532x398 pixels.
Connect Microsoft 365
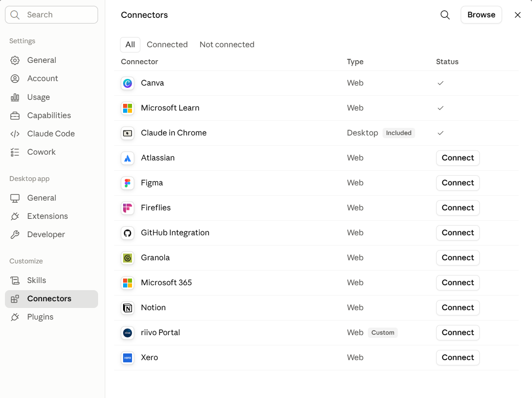pos(458,283)
